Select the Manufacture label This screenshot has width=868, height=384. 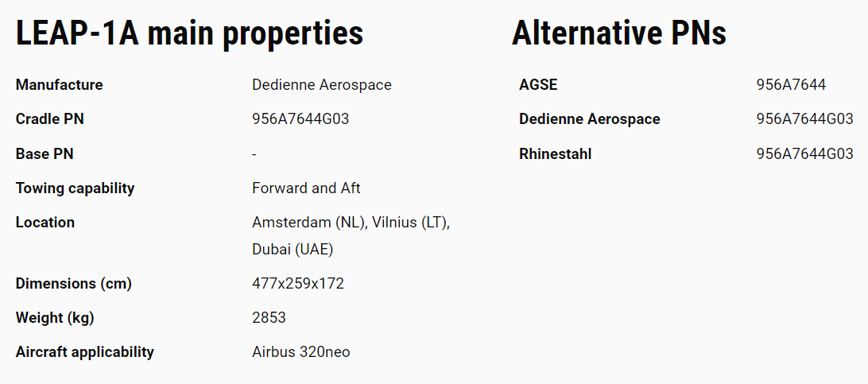click(x=60, y=84)
